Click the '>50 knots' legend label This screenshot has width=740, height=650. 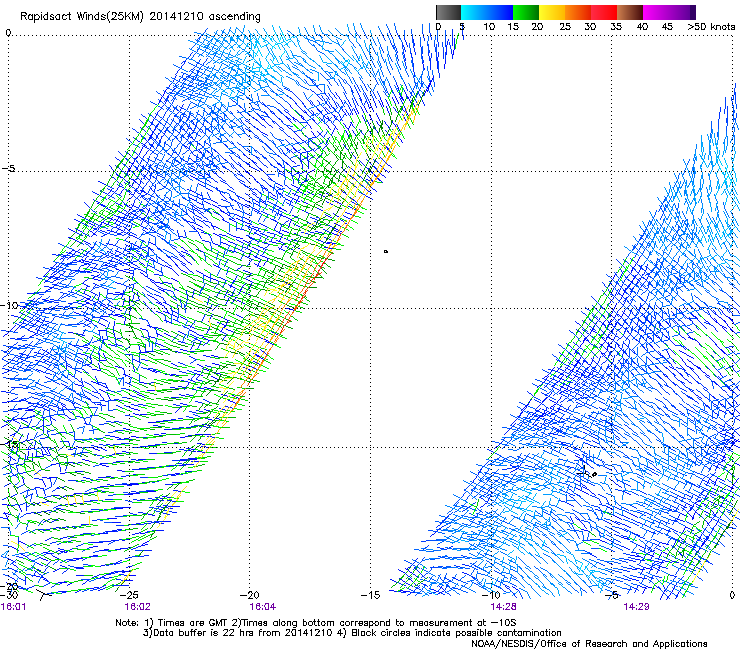[x=711, y=27]
